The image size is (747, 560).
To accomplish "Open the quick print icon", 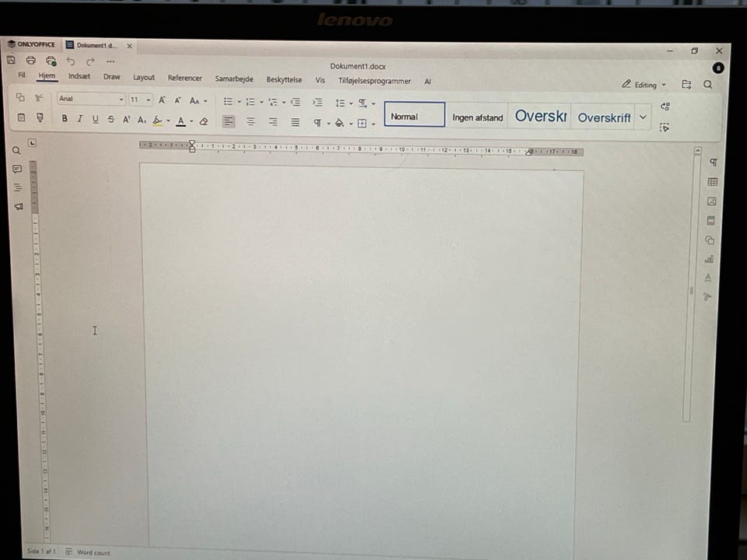I will point(51,61).
